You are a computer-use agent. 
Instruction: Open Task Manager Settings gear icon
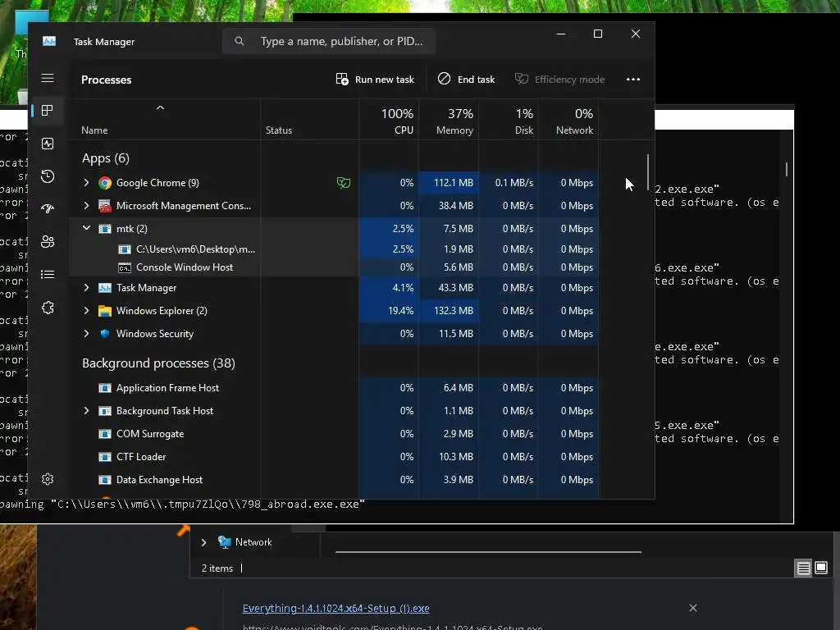[48, 479]
